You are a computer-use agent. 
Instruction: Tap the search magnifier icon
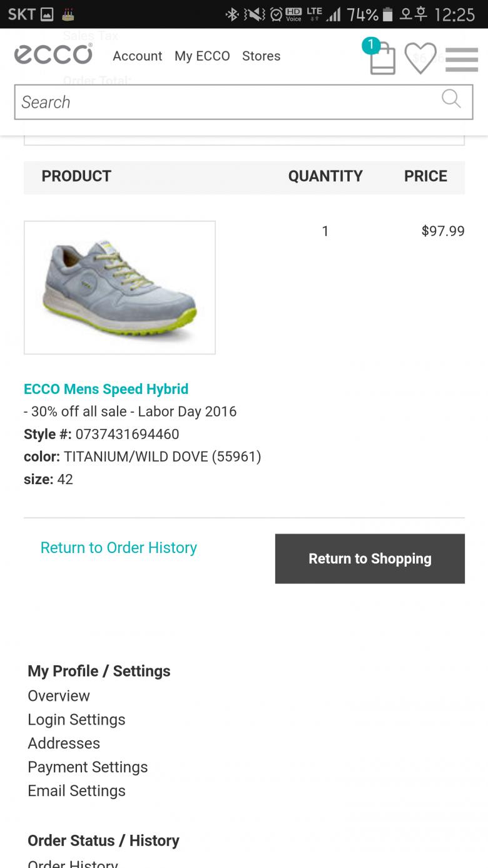pos(450,98)
